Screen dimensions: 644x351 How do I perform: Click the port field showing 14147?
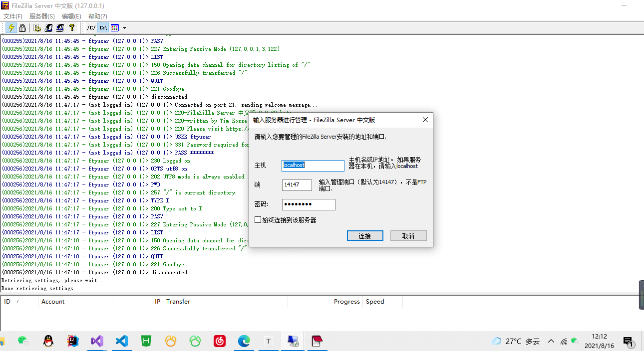[297, 185]
